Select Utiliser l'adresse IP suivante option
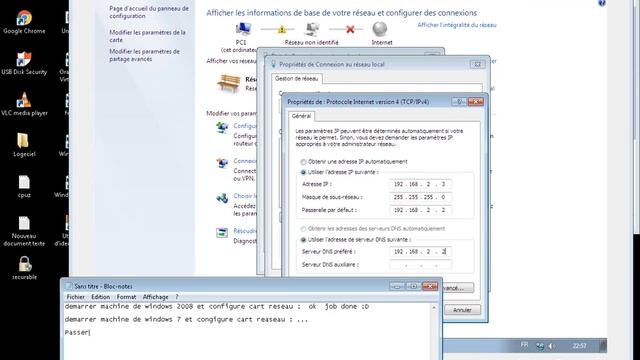 303,172
